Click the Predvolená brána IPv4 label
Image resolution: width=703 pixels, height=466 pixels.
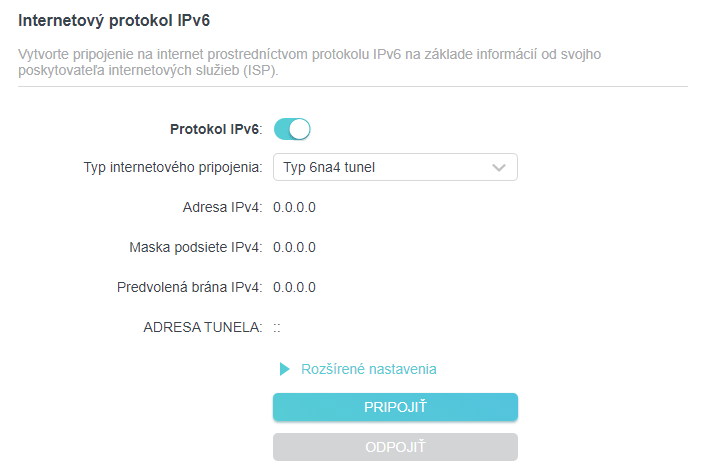pos(189,287)
